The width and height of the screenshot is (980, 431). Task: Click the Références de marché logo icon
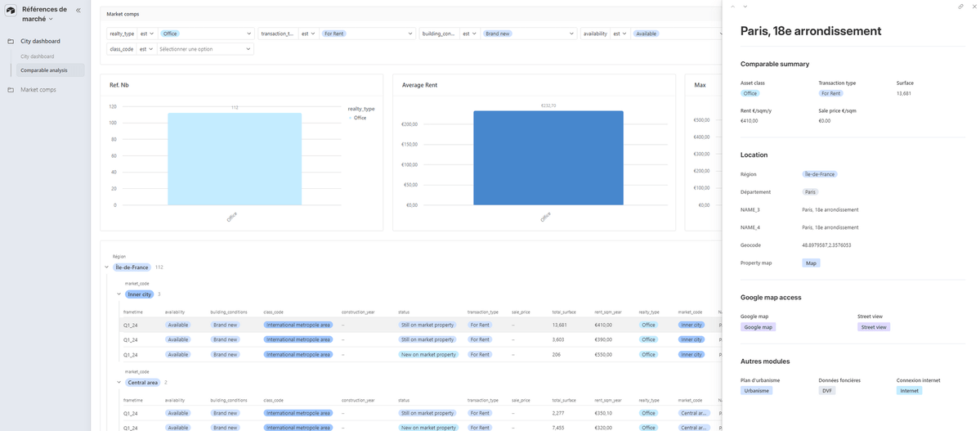click(11, 11)
